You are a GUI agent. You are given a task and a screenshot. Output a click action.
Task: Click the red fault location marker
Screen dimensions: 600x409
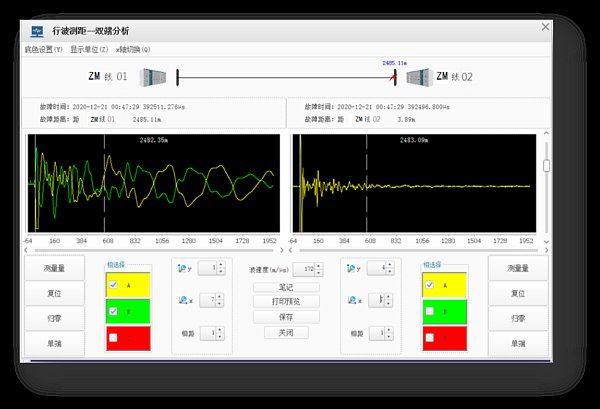(x=394, y=76)
